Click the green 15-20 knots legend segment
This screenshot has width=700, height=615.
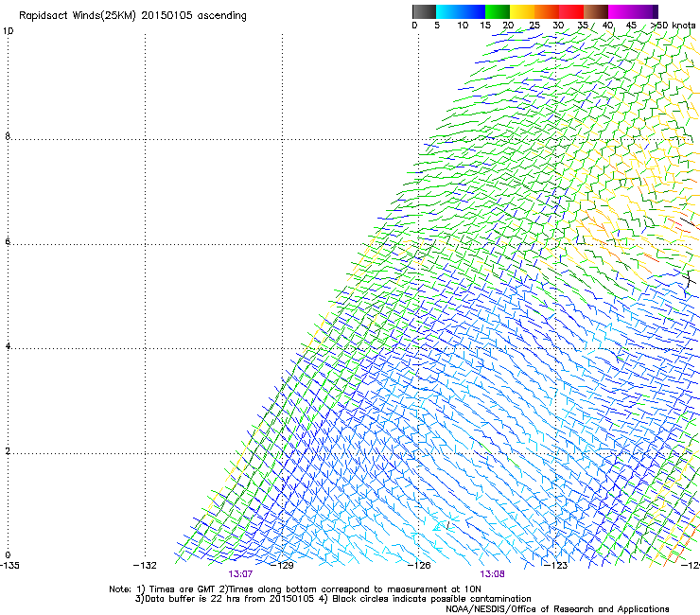coord(498,11)
